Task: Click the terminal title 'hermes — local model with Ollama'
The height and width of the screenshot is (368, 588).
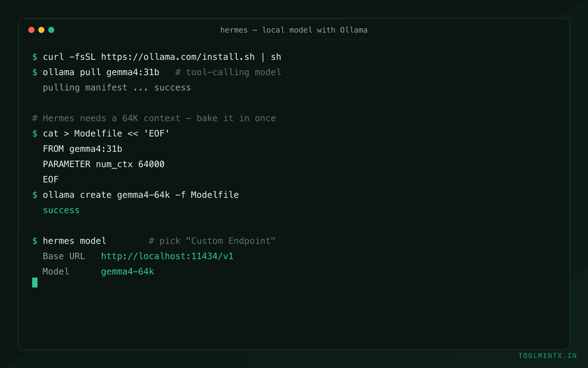Action: coord(294,30)
